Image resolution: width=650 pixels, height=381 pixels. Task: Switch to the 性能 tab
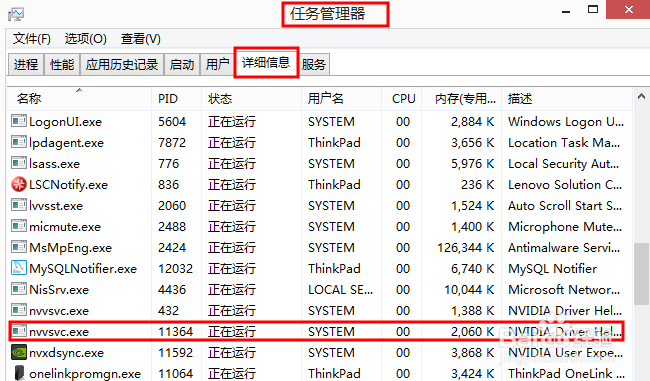click(x=62, y=65)
